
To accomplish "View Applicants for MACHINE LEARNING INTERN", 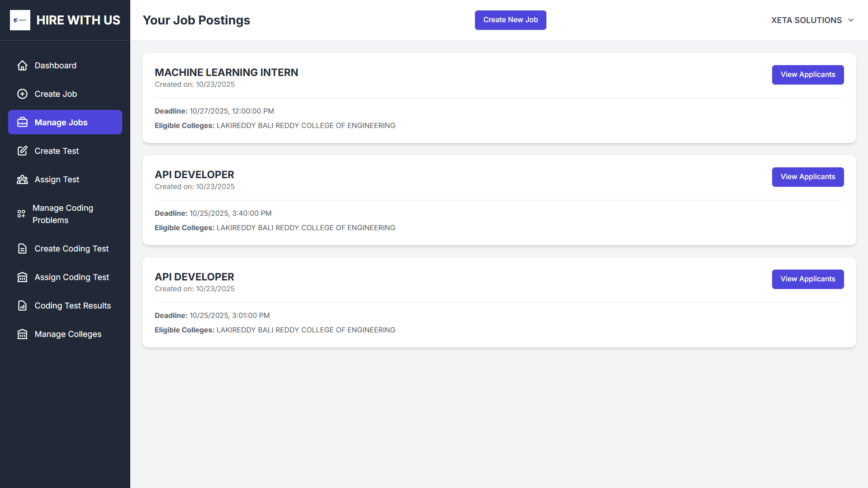I will pos(807,75).
